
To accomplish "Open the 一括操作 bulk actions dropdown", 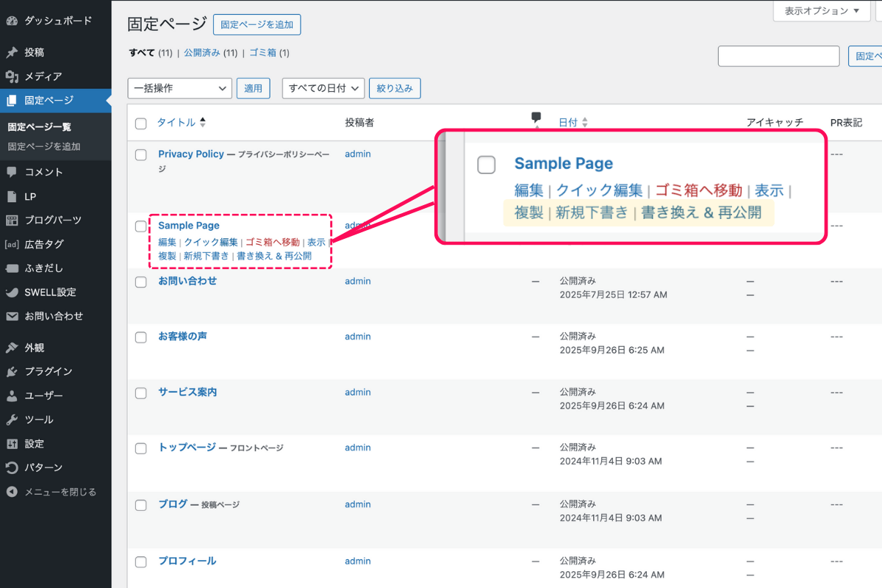I will tap(179, 88).
